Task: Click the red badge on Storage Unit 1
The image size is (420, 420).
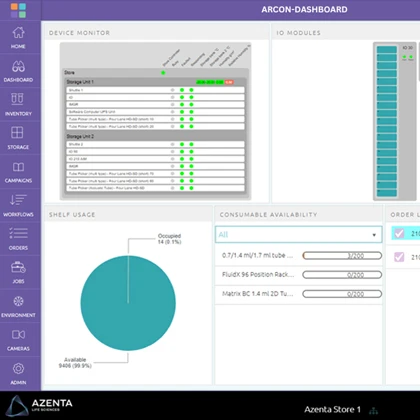Action: pyautogui.click(x=229, y=82)
